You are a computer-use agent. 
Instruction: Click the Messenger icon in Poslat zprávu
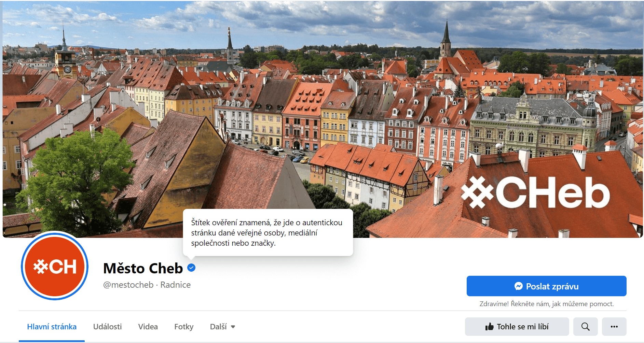pos(518,286)
